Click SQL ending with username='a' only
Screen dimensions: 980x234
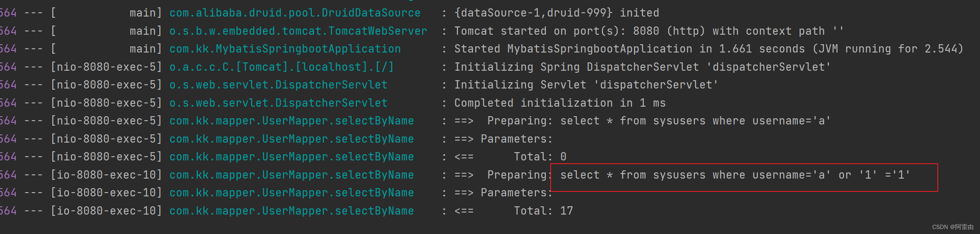tap(695, 121)
